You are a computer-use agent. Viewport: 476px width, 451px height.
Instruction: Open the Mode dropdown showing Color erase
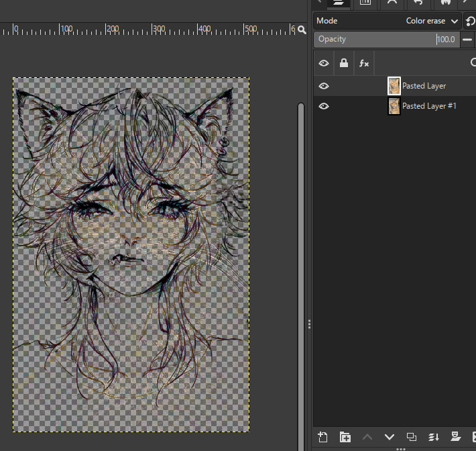point(388,21)
